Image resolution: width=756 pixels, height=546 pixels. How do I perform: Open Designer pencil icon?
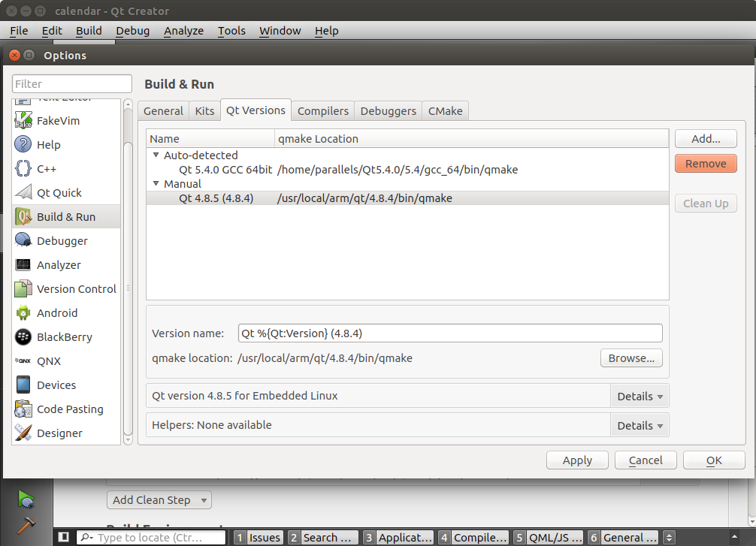click(23, 433)
